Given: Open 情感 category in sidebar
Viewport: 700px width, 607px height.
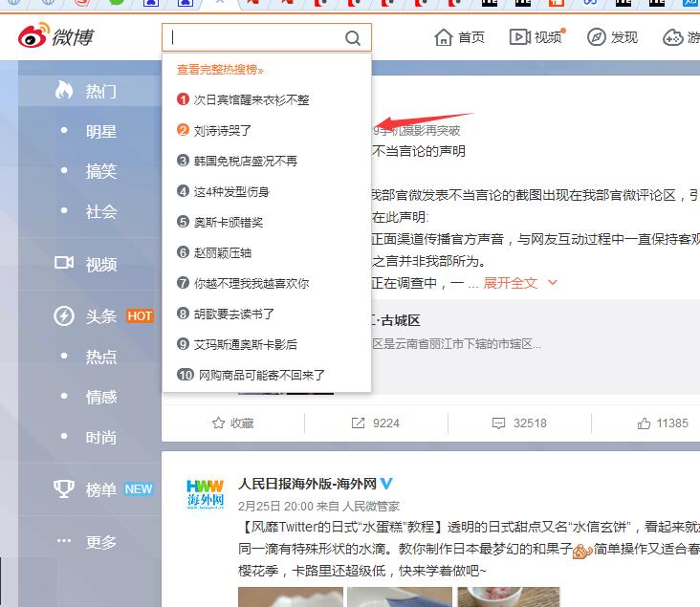Looking at the screenshot, I should point(101,397).
